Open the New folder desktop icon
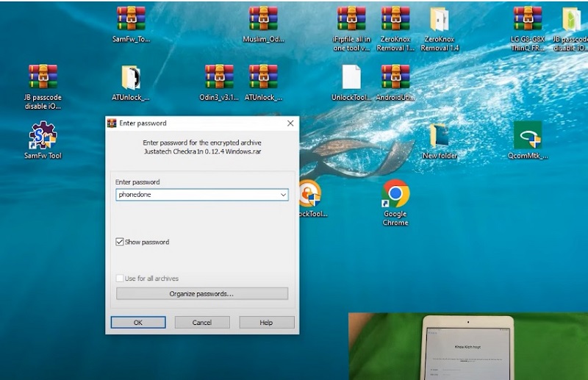This screenshot has height=380, width=588. (440, 136)
